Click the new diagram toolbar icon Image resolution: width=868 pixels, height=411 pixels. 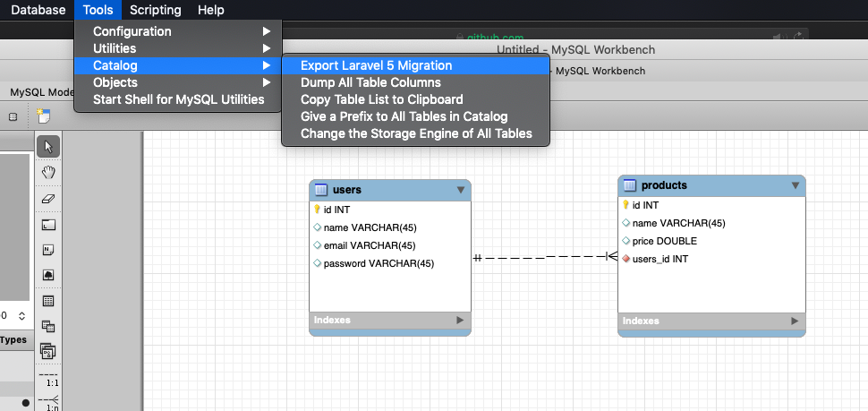point(43,116)
